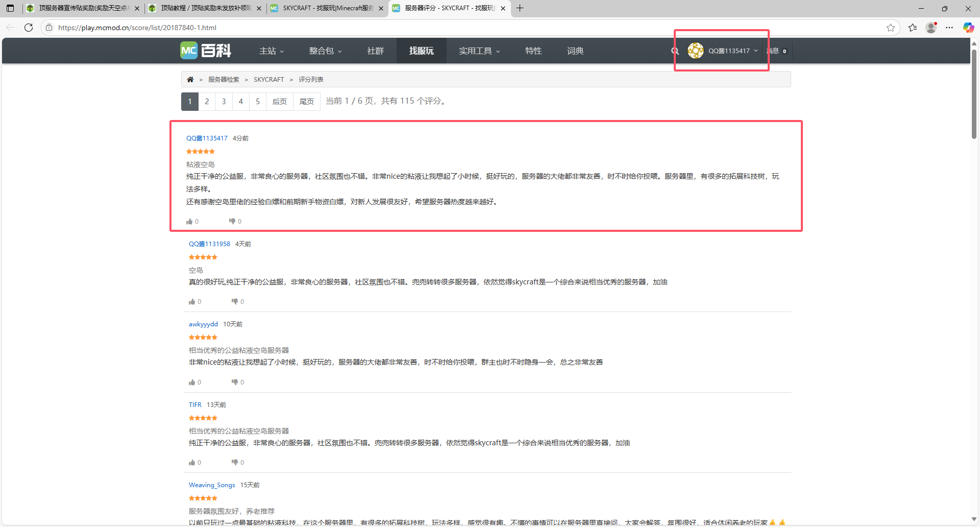Close the 顶贴教程 browser tab
Image resolution: width=980 pixels, height=527 pixels.
(x=259, y=8)
